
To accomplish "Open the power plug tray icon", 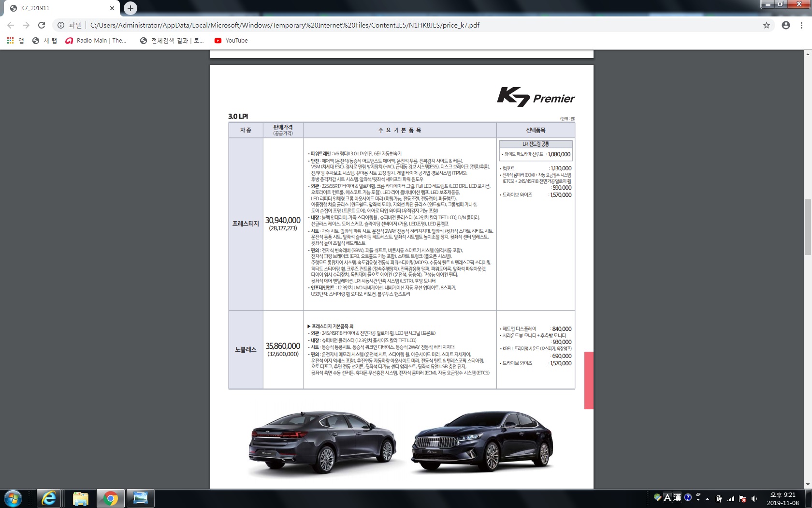I will click(x=719, y=499).
